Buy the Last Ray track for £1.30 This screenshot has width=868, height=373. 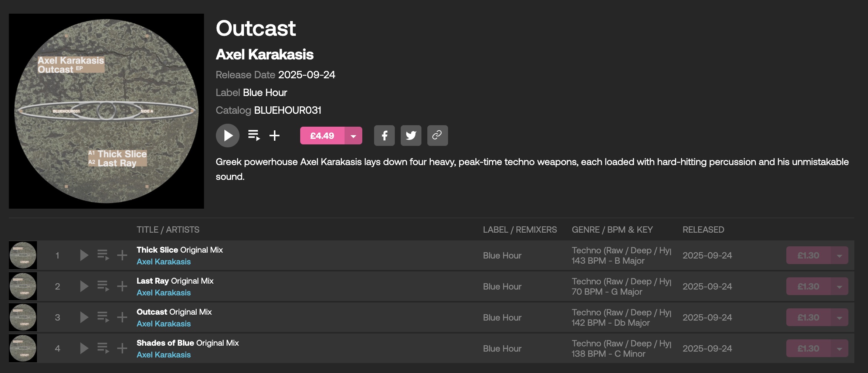point(808,287)
